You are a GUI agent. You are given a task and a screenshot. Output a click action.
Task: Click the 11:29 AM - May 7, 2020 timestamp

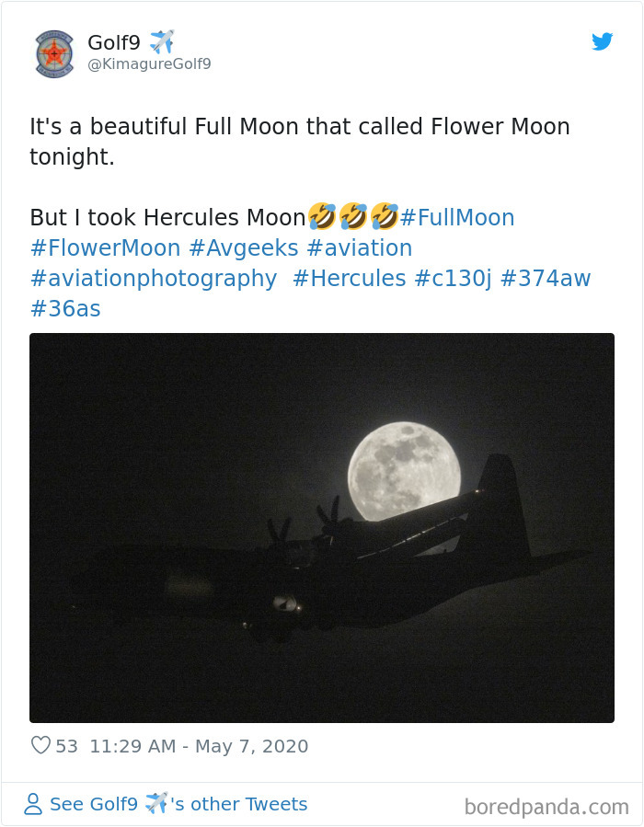tap(199, 746)
